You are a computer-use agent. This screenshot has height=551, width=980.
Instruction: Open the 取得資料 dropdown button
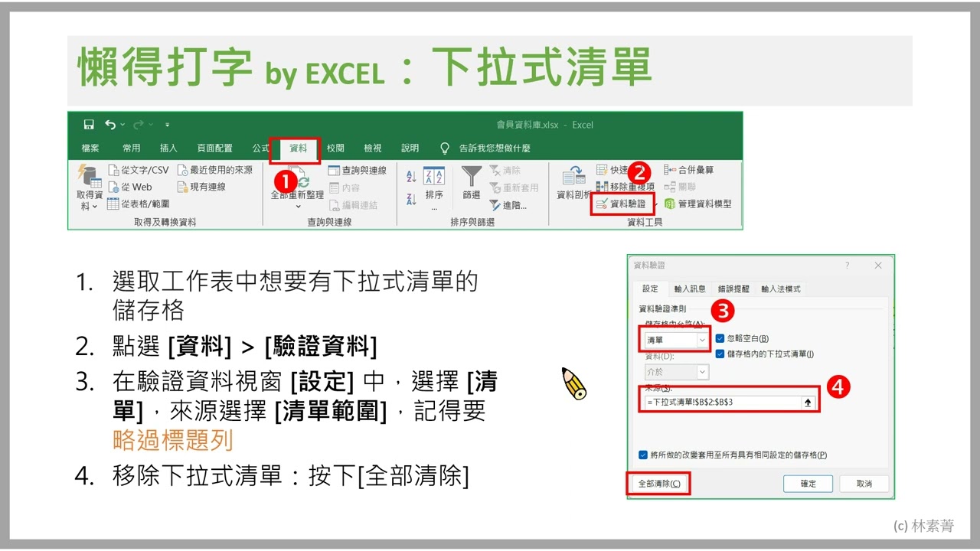coord(90,187)
